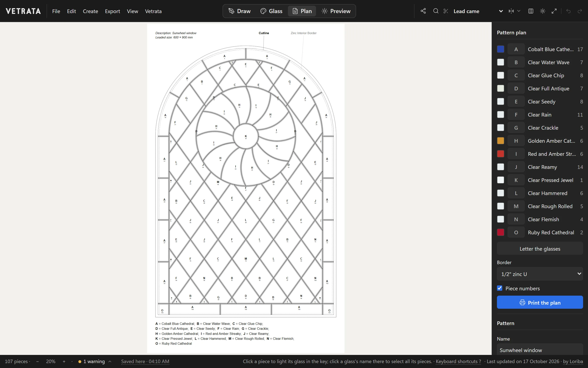
Task: Click the Cutline label on plan
Action: [264, 33]
